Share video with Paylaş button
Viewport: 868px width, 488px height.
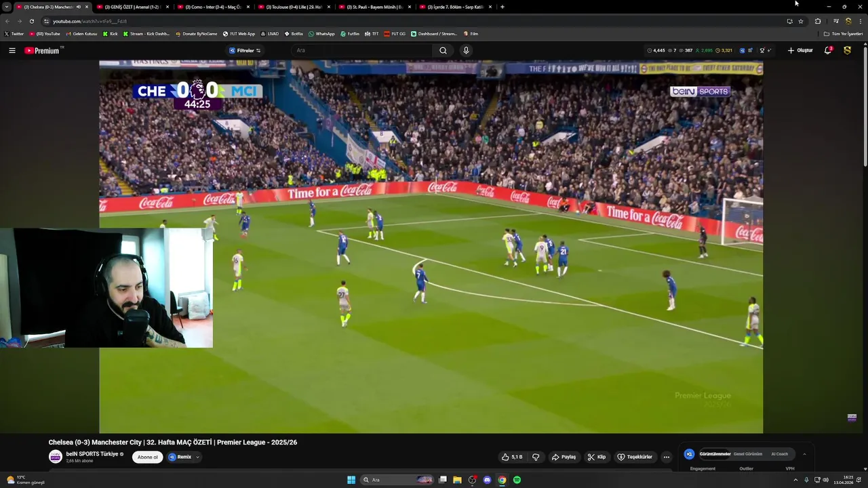(x=564, y=457)
